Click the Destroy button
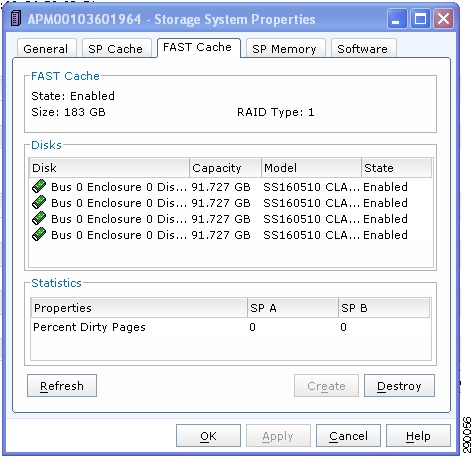Screen dimensions: 476x461 point(399,386)
